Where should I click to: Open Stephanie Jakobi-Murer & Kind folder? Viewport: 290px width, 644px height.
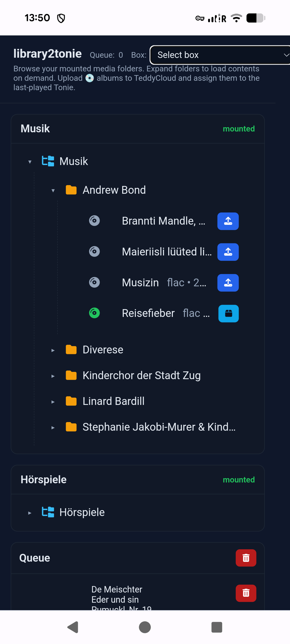tap(159, 427)
